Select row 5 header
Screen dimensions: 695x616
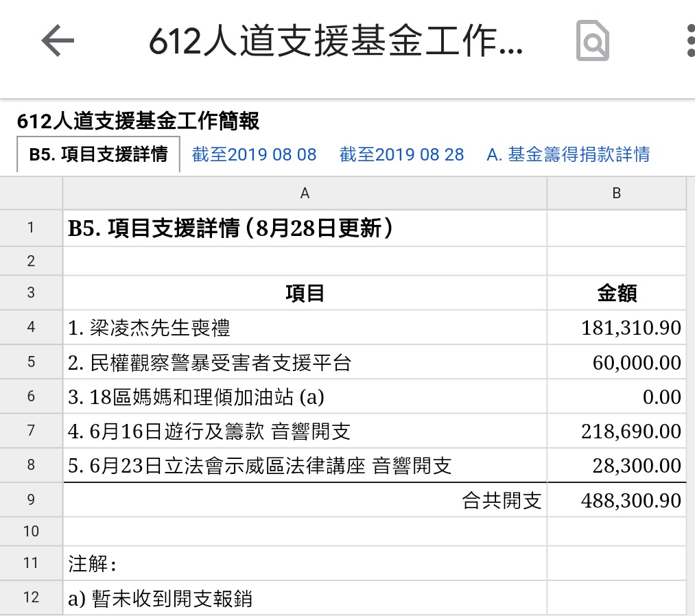point(31,362)
